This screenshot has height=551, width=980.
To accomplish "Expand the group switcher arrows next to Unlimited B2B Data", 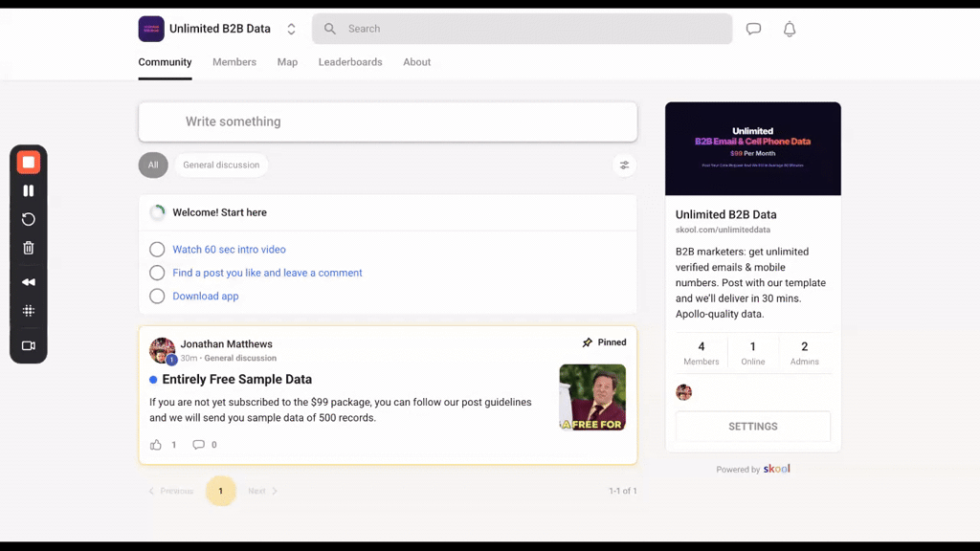I will point(291,29).
